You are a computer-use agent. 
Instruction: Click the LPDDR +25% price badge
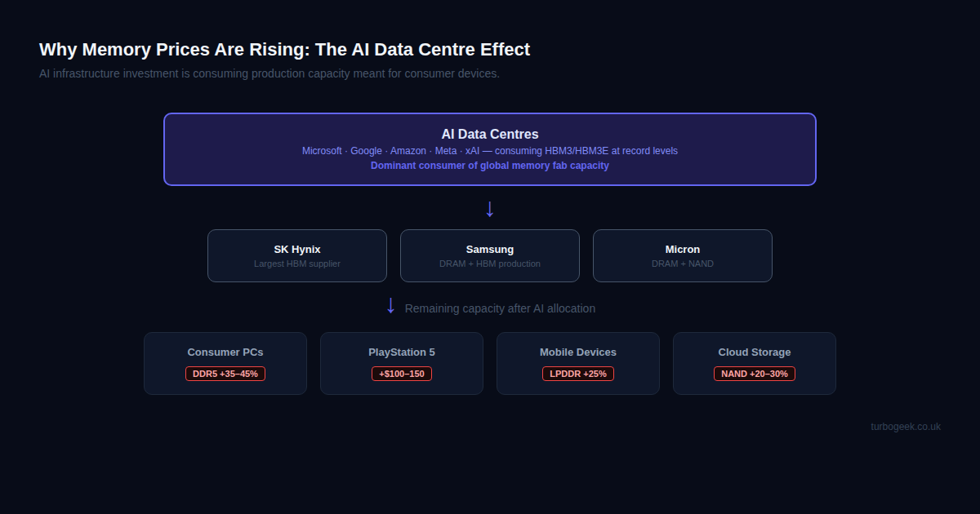pos(578,374)
